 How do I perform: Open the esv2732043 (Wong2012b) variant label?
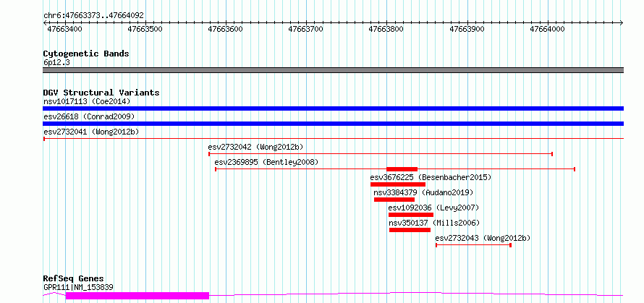click(x=483, y=238)
